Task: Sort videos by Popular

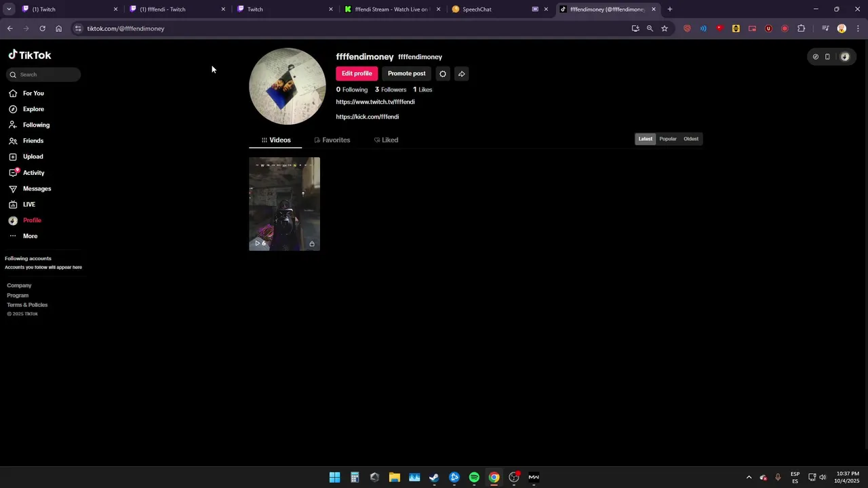Action: [x=668, y=139]
